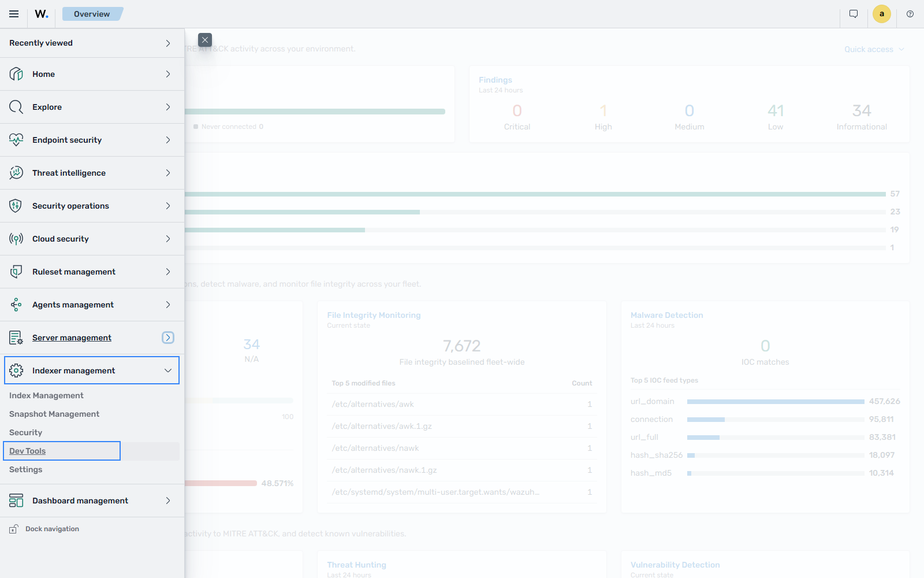Open the help icon in header

click(910, 14)
